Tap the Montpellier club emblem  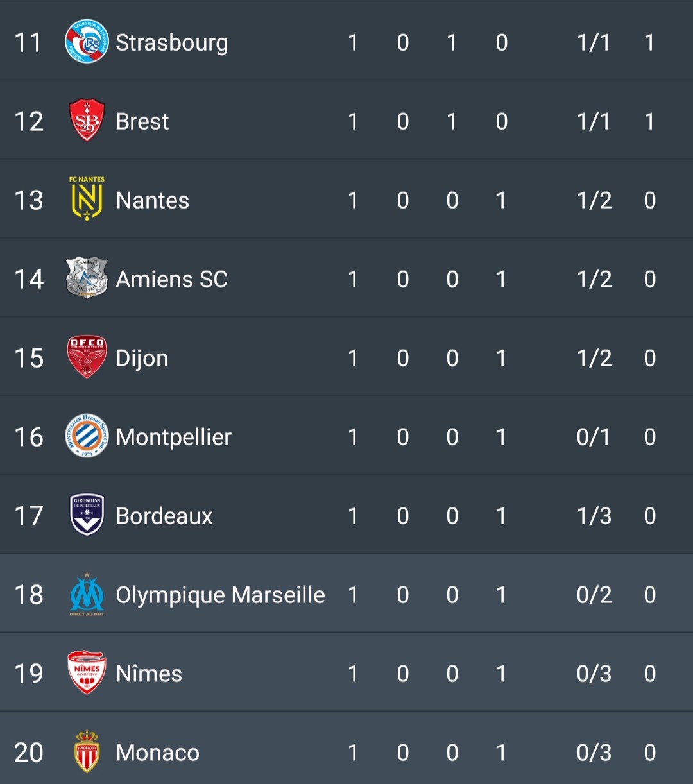(87, 436)
